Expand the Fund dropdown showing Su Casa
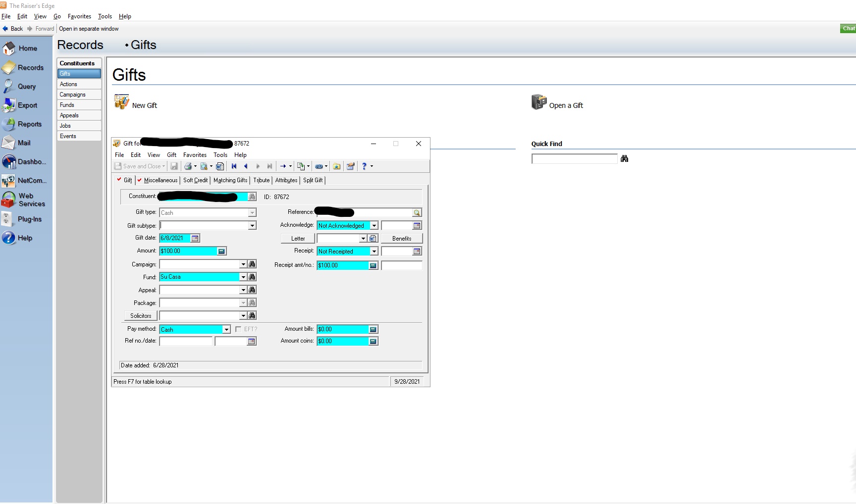This screenshot has height=504, width=856. [243, 277]
